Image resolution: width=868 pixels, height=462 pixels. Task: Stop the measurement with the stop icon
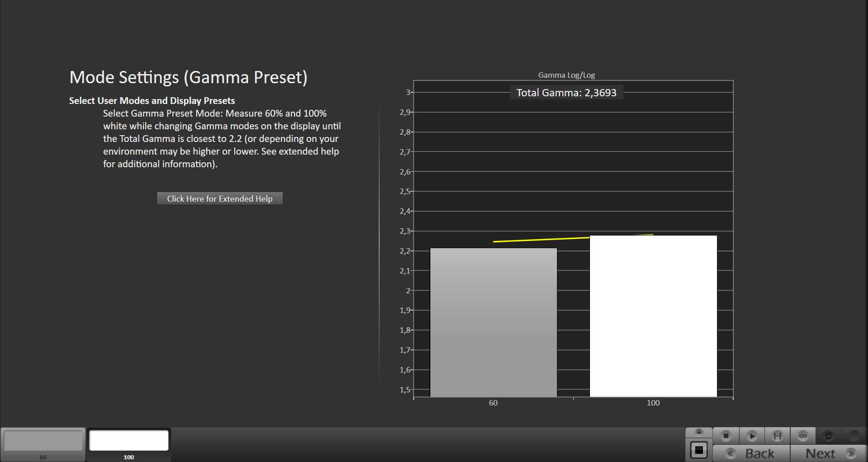click(726, 436)
